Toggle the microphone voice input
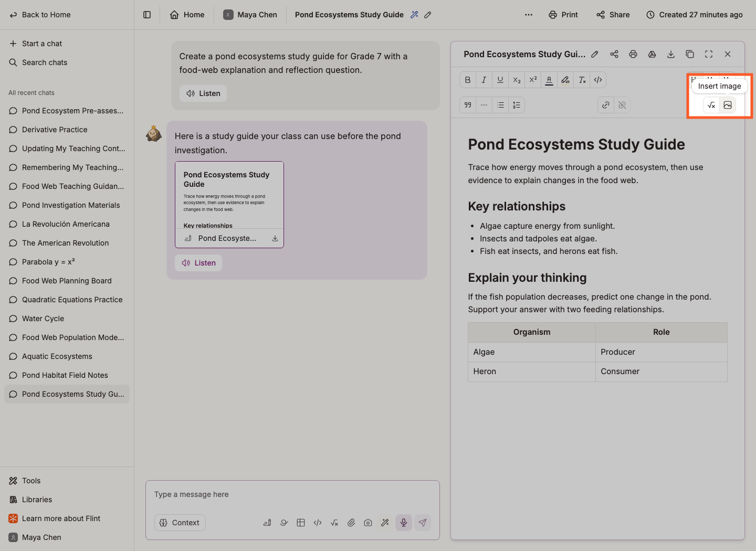This screenshot has width=756, height=551. pyautogui.click(x=404, y=523)
